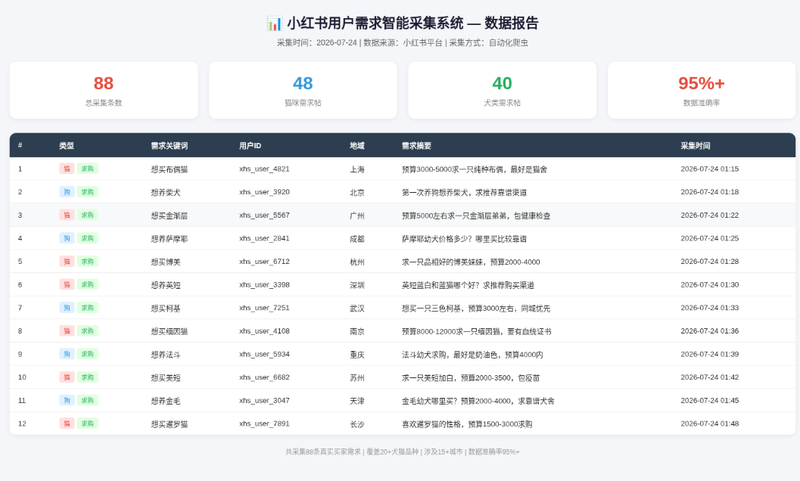The height and width of the screenshot is (481, 800).
Task: Click the 猫 tag in the 想买金渐层 row
Action: pyautogui.click(x=67, y=215)
